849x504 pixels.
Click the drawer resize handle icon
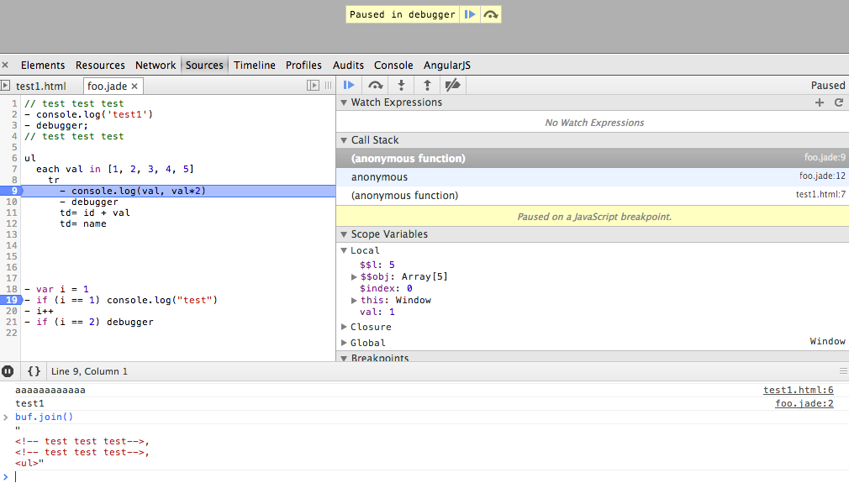click(843, 371)
